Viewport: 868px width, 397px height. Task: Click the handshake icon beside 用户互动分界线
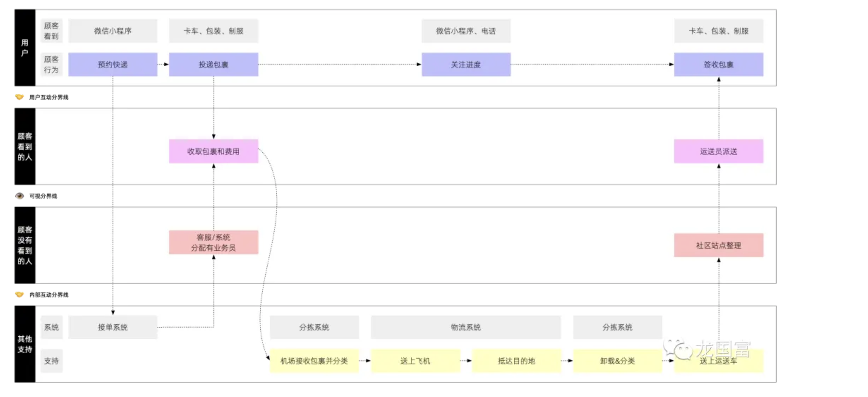[x=19, y=97]
